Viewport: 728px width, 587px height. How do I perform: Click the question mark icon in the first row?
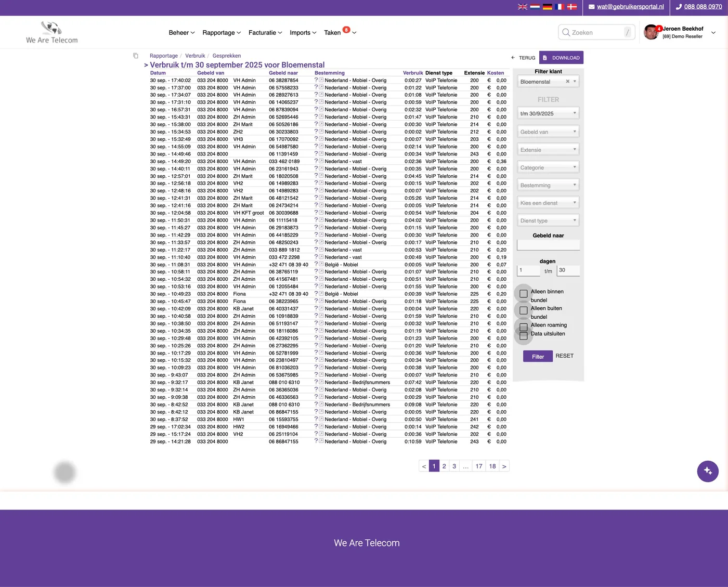pos(316,80)
